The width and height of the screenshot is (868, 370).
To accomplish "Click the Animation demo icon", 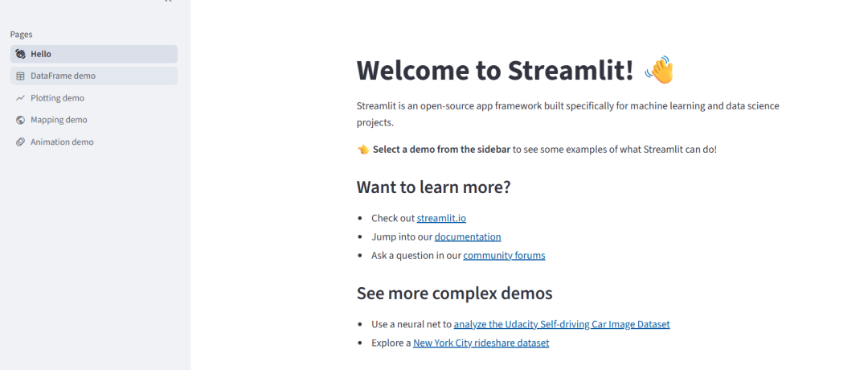I will click(20, 142).
